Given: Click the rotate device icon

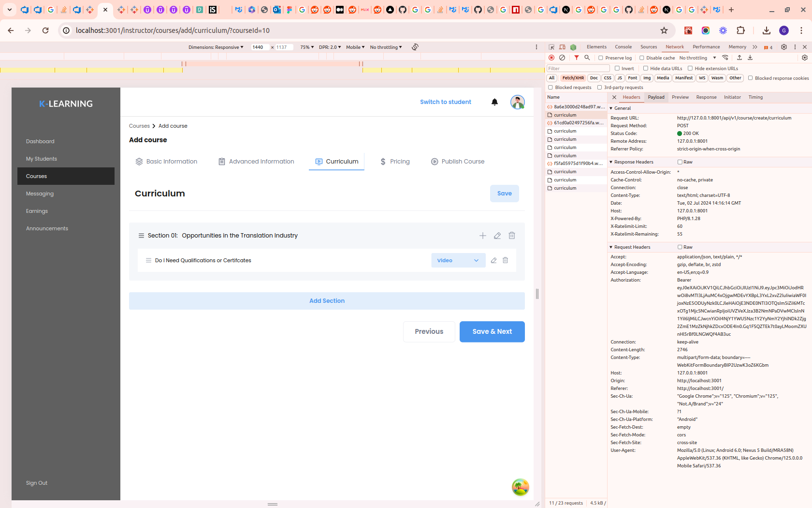Looking at the screenshot, I should (415, 47).
